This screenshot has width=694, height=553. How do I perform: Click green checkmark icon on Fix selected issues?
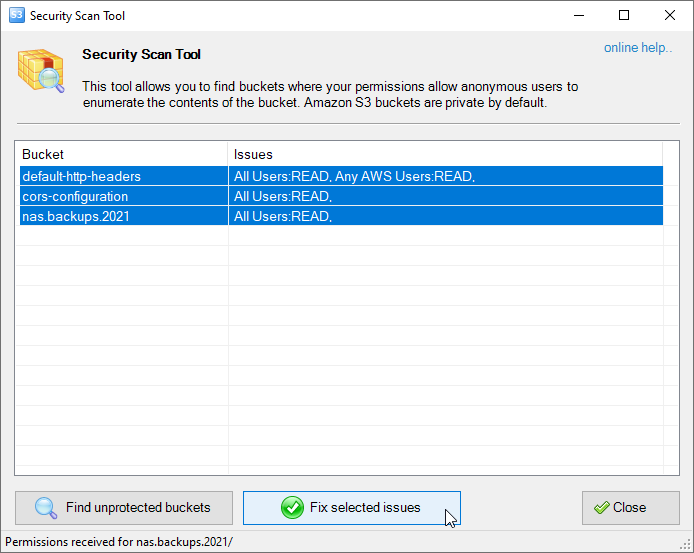[x=292, y=507]
